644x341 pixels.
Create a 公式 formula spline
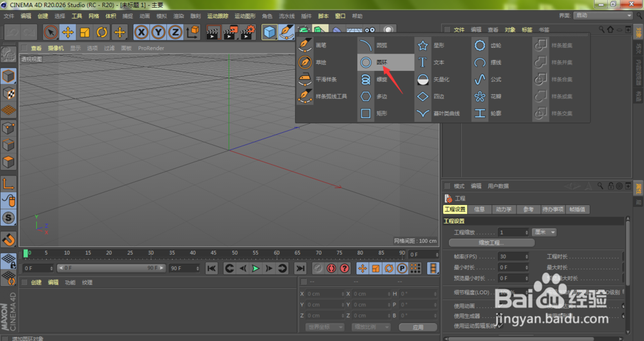pyautogui.click(x=500, y=79)
